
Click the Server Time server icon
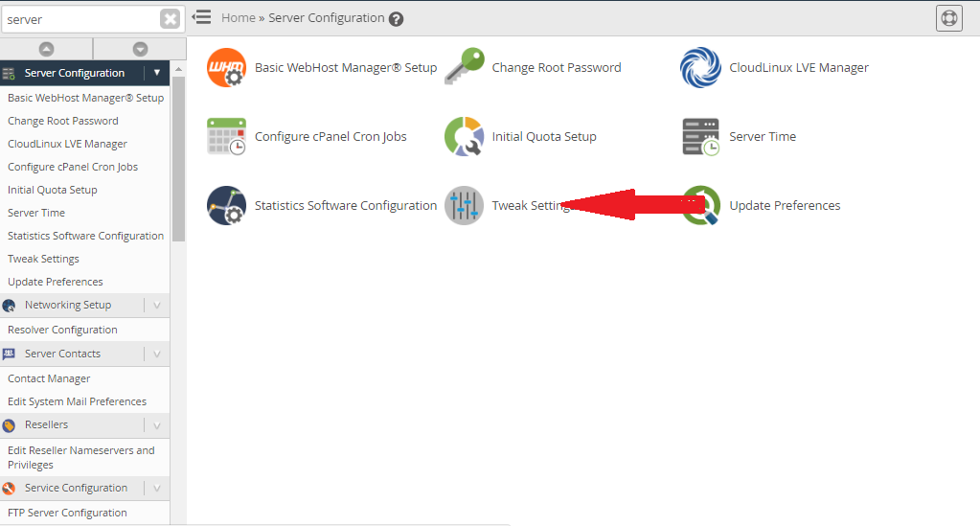coord(700,136)
